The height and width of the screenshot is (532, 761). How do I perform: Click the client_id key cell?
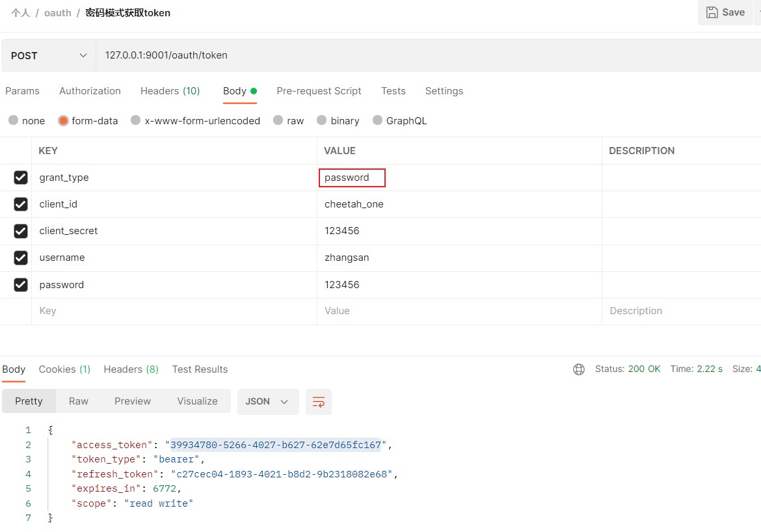174,204
